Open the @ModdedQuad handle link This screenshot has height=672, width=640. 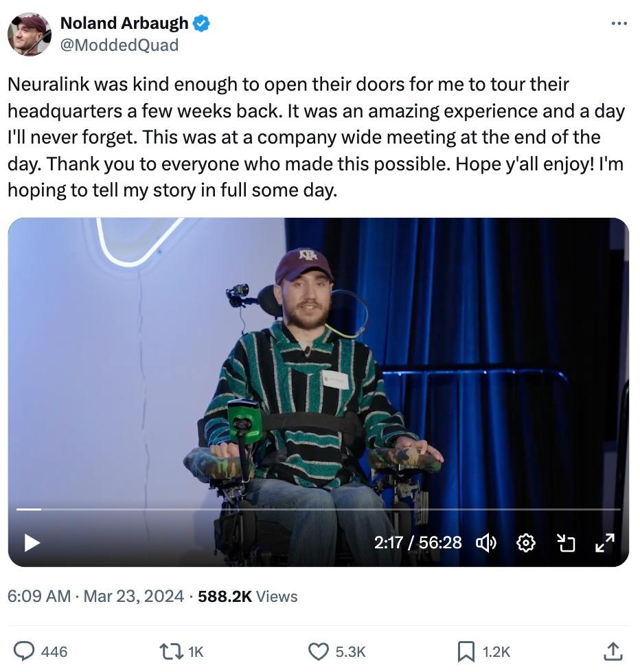tap(119, 45)
